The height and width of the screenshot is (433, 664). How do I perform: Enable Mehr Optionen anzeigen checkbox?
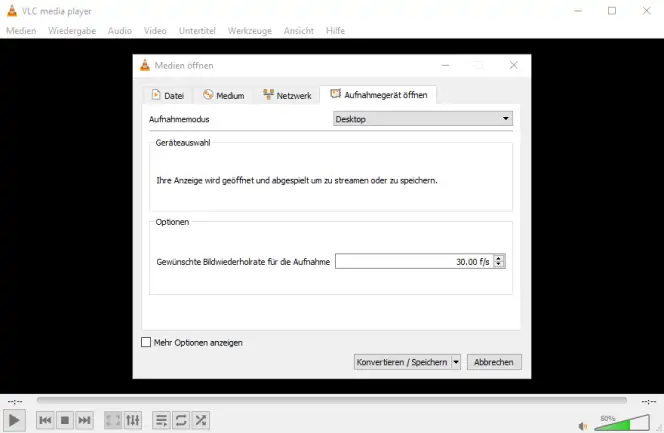click(x=146, y=342)
